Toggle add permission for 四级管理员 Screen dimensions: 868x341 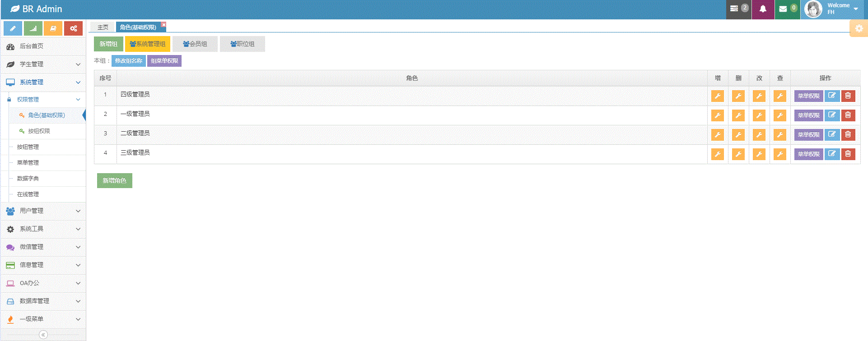tap(718, 96)
